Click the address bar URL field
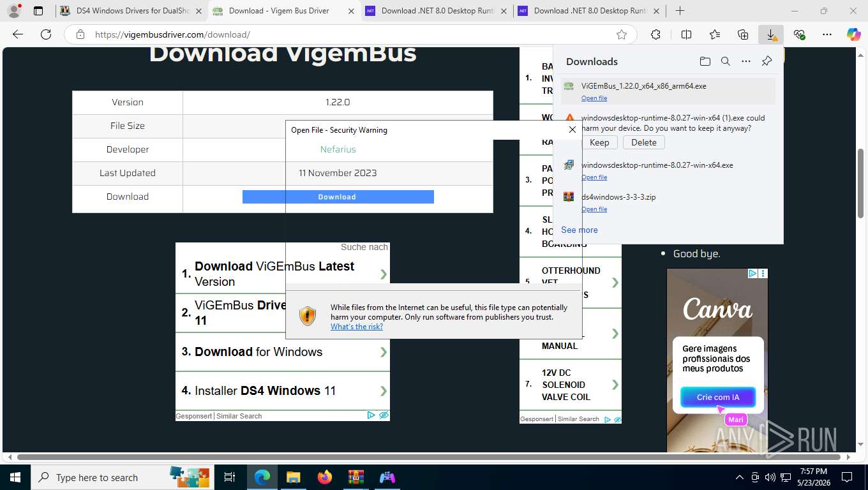The width and height of the screenshot is (868, 490). (x=351, y=34)
